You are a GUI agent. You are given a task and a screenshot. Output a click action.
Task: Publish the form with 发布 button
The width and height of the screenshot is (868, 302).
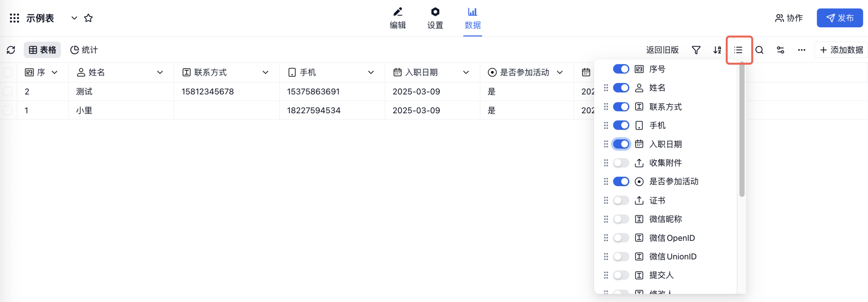click(840, 18)
